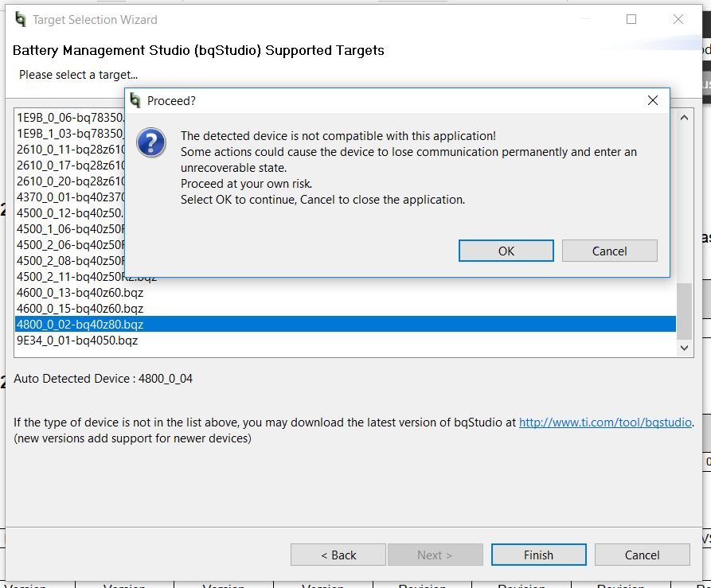711x588 pixels.
Task: Select 4500_2_11-bq40z50 target
Action: click(x=70, y=277)
